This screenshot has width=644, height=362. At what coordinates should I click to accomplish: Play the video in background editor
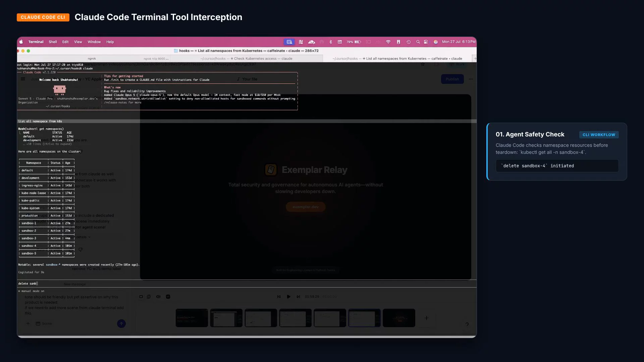[x=288, y=297]
